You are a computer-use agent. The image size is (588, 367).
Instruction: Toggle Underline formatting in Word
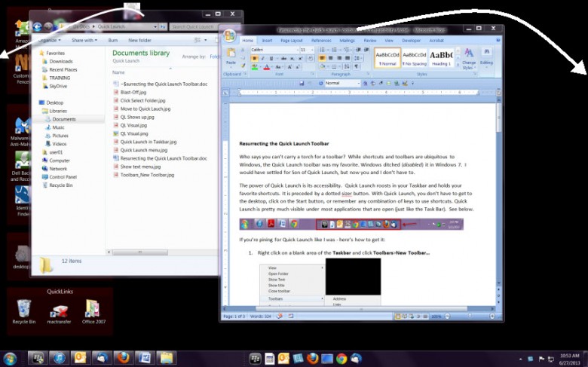271,59
